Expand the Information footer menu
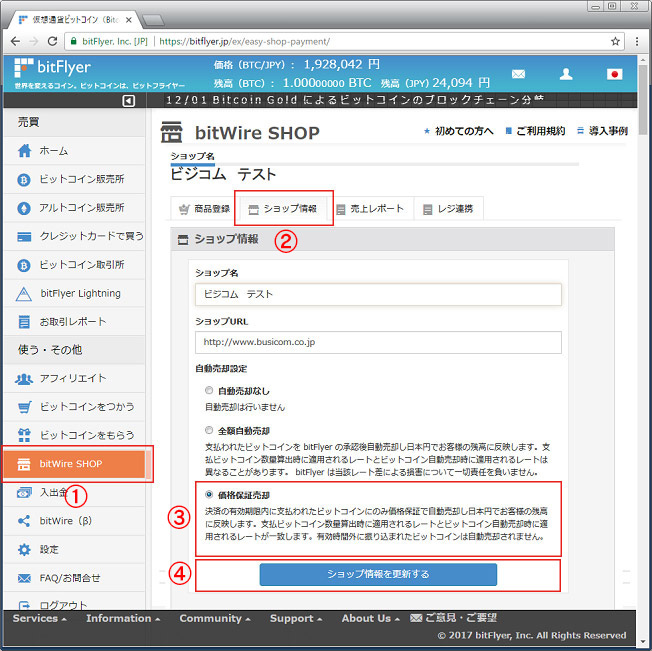This screenshot has height=651, width=652. pos(123,618)
